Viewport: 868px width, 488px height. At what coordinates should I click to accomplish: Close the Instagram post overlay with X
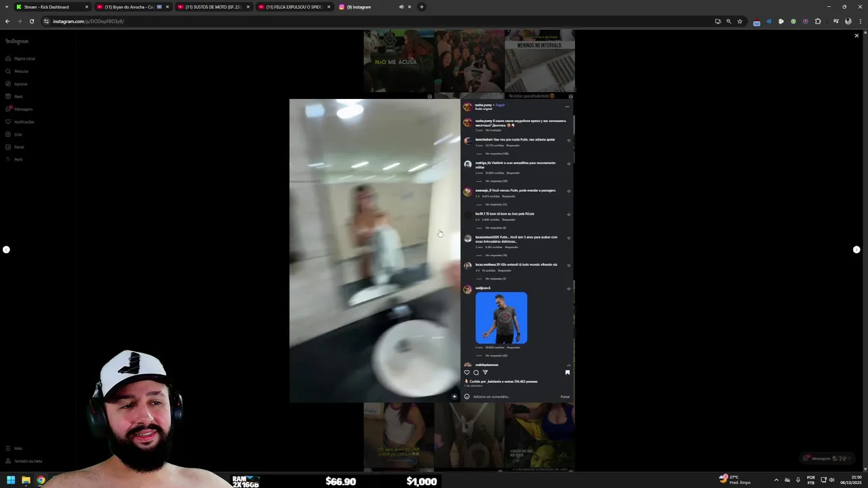(x=856, y=35)
